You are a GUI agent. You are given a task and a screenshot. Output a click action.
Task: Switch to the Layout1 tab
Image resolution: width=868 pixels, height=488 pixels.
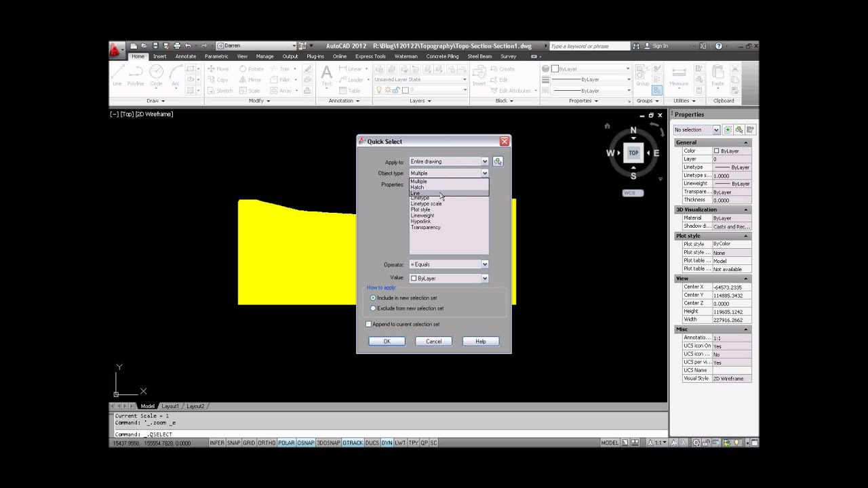(x=170, y=406)
